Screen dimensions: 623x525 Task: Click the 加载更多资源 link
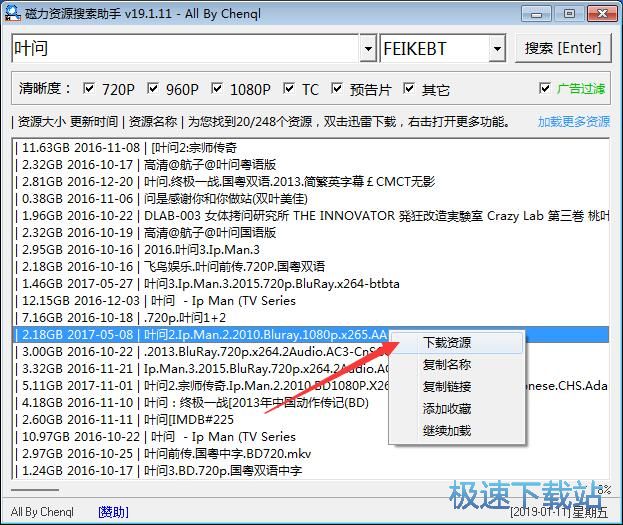point(573,122)
